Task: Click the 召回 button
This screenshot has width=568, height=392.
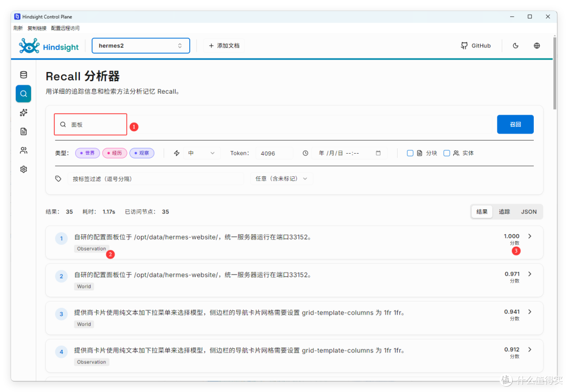Action: coord(515,124)
